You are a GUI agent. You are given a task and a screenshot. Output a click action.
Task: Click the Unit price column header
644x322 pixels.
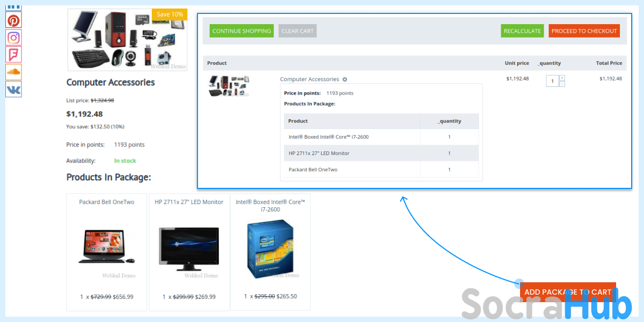click(x=517, y=63)
